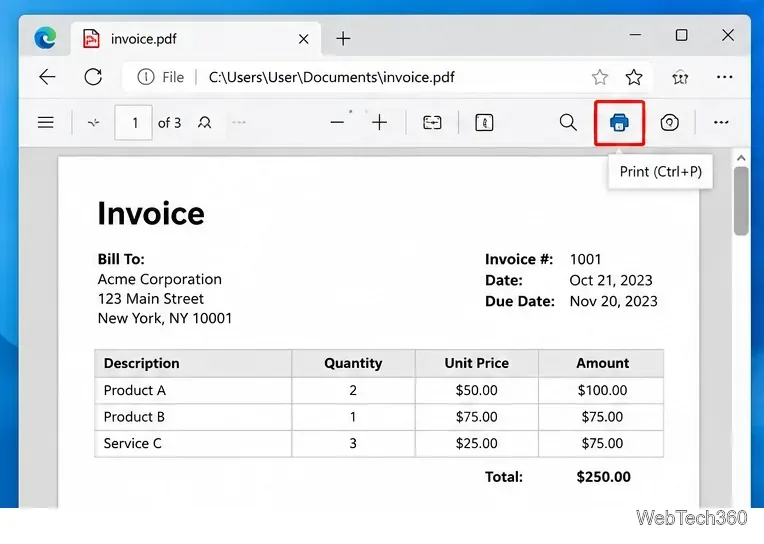Click the page view icon
Viewport: 764px width, 544px height.
[x=484, y=122]
